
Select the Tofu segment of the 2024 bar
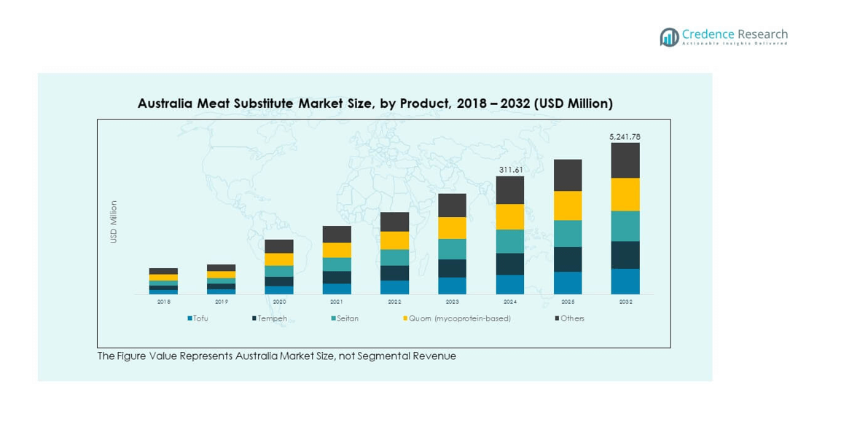510,284
